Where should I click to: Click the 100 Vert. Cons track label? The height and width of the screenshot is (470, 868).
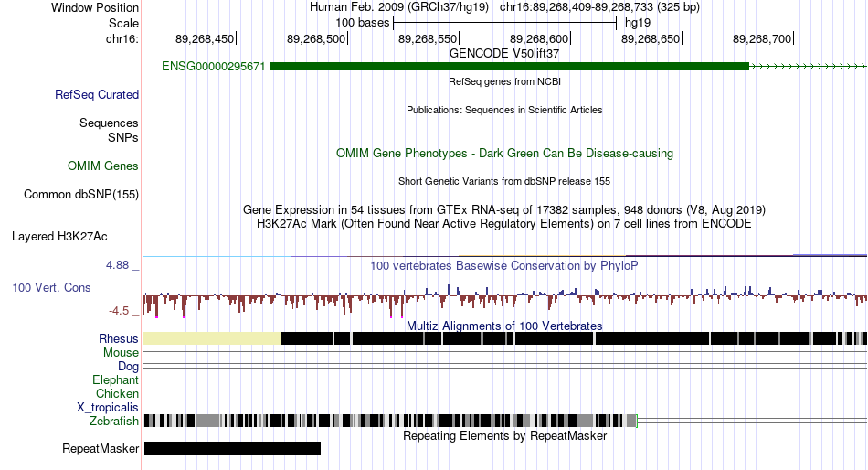[51, 288]
